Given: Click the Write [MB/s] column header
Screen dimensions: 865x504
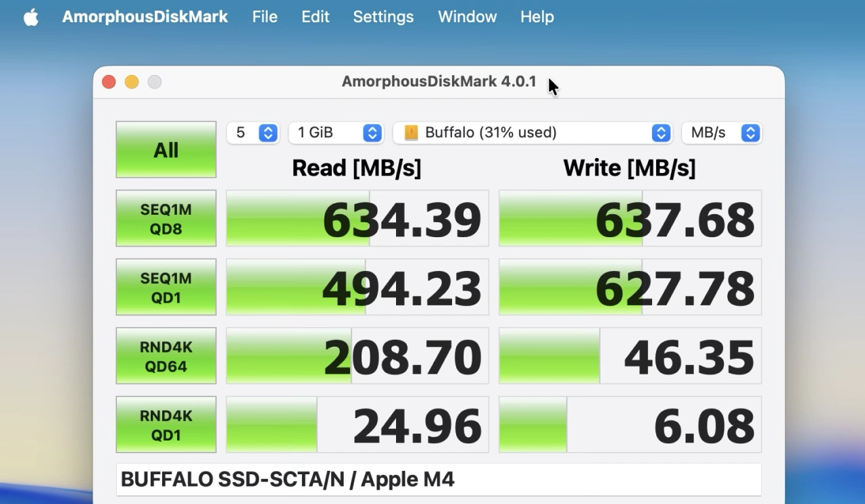Looking at the screenshot, I should [630, 168].
